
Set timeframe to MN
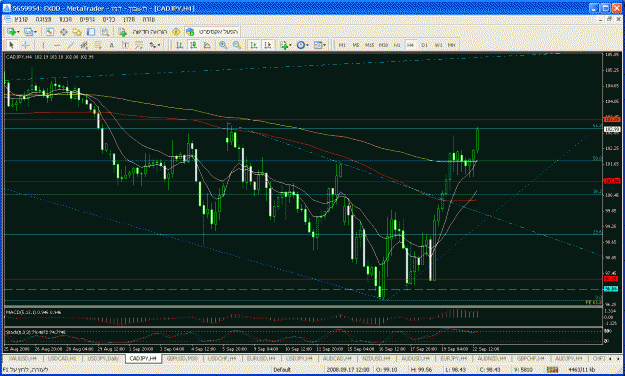tap(451, 45)
